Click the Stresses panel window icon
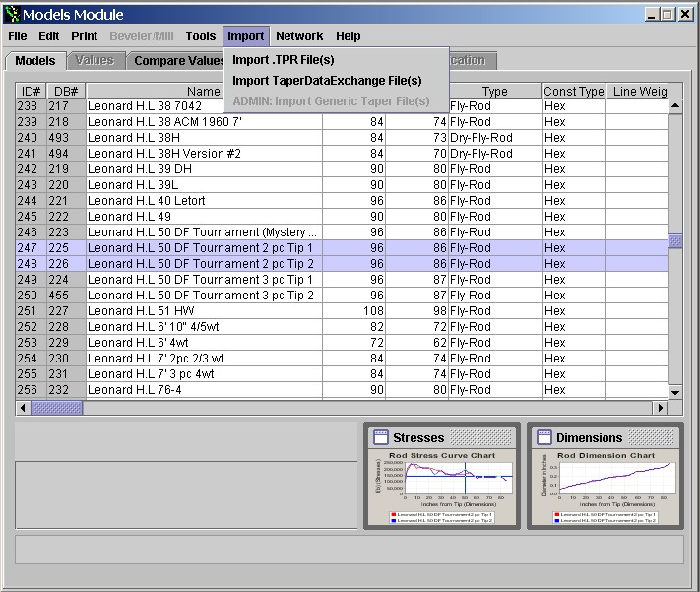700x592 pixels. (x=380, y=437)
